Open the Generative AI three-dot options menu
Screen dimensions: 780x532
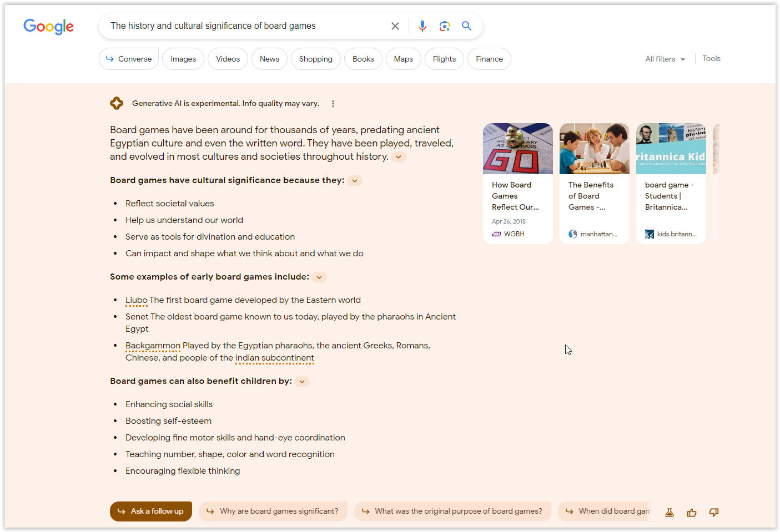[x=333, y=103]
